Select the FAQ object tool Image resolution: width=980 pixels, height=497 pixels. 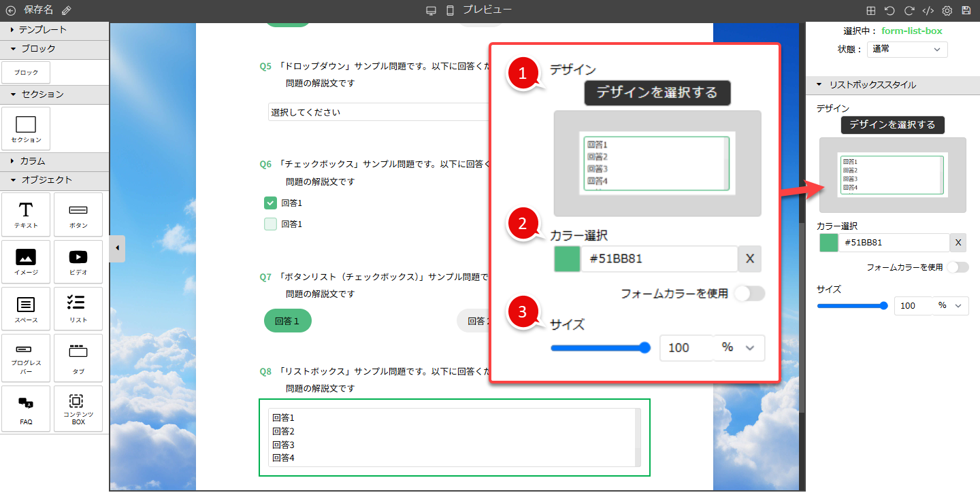(x=26, y=409)
